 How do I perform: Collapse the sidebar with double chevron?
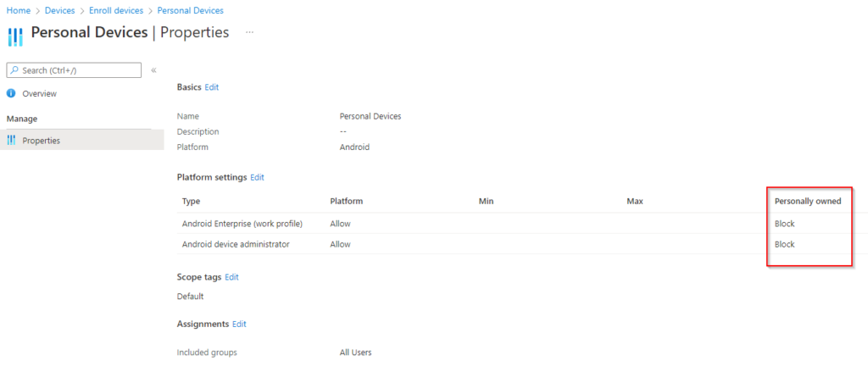click(153, 70)
